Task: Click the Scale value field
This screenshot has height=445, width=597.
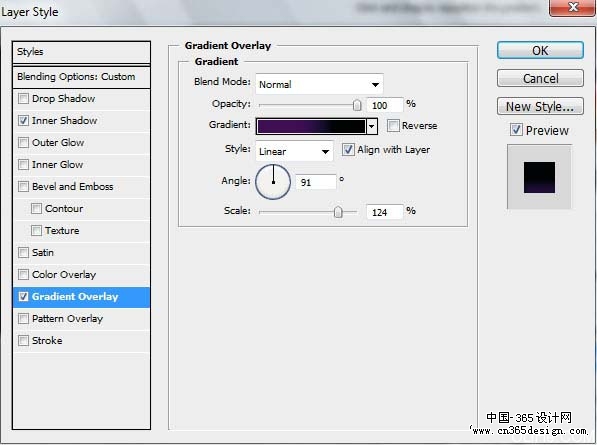Action: point(385,212)
